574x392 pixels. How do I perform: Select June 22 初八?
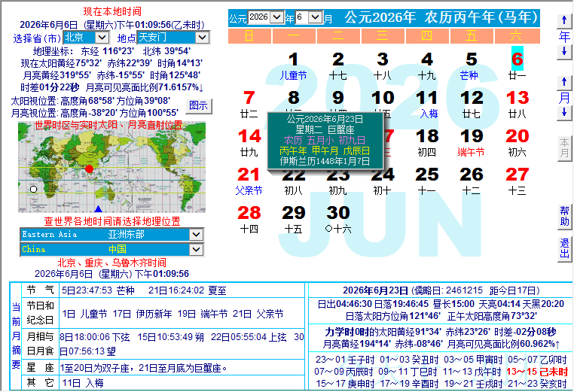[x=294, y=184]
